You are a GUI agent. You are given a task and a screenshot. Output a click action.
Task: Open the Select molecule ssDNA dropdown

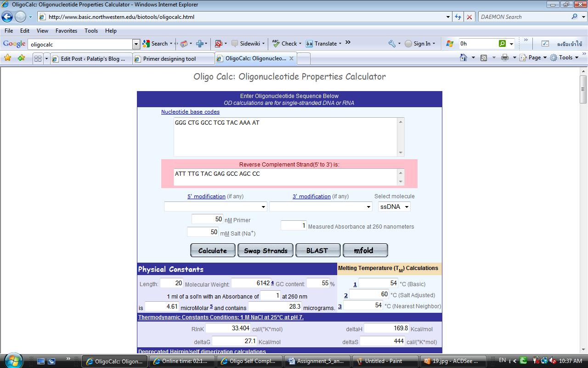point(394,207)
